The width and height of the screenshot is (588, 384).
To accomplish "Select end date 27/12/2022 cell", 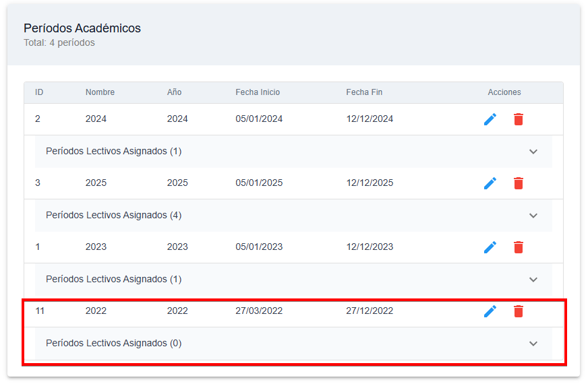I will click(370, 311).
